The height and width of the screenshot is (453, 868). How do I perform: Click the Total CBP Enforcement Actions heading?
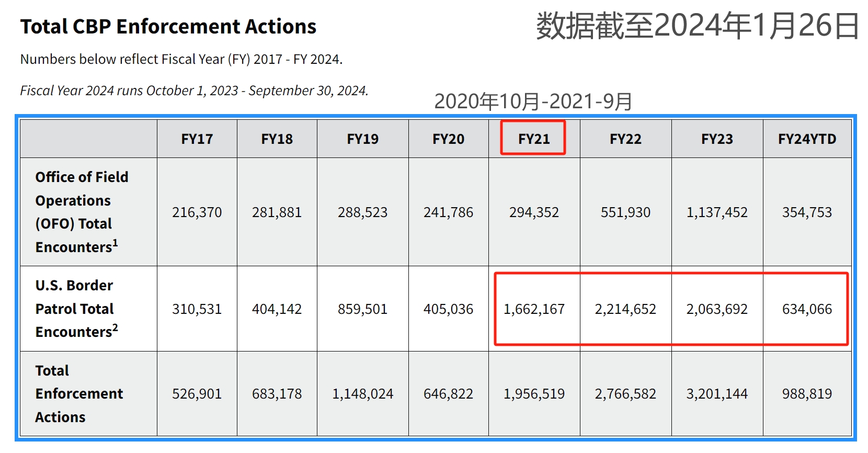point(168,27)
